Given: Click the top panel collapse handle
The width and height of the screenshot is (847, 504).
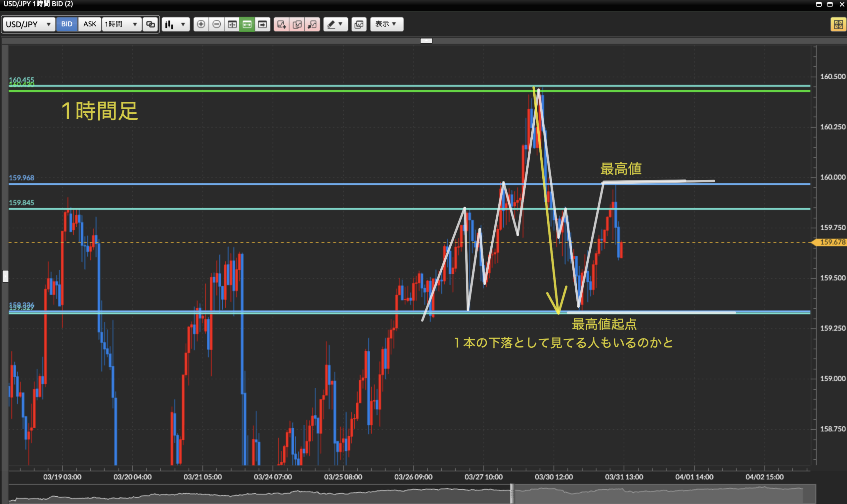Looking at the screenshot, I should [x=426, y=41].
